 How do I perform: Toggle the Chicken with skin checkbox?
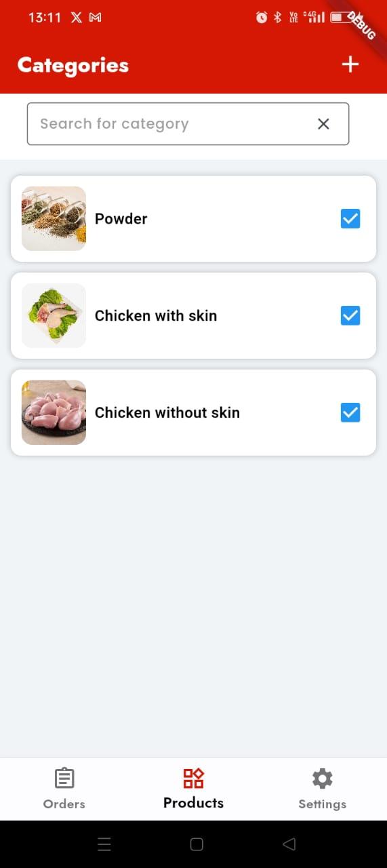coord(350,315)
